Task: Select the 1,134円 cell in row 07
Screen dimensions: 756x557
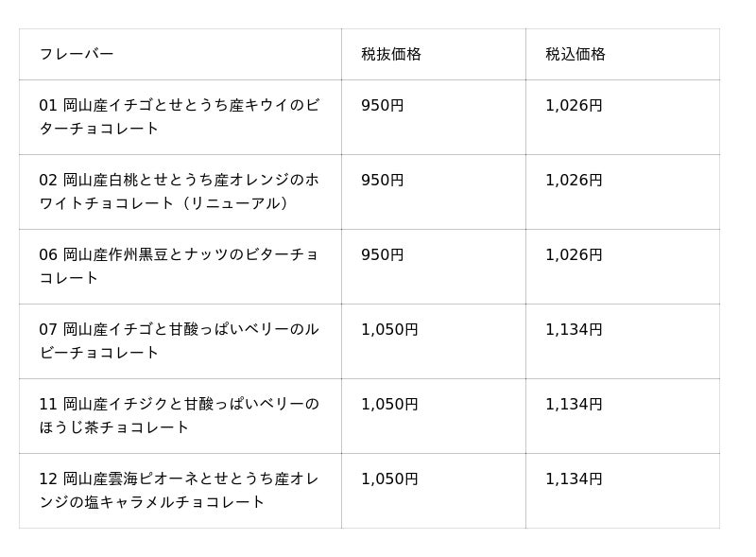Action: click(574, 330)
